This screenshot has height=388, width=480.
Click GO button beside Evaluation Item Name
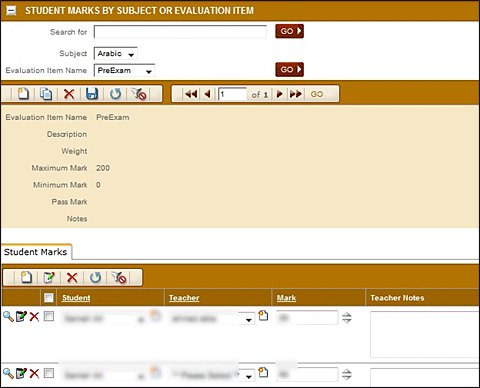coord(289,69)
